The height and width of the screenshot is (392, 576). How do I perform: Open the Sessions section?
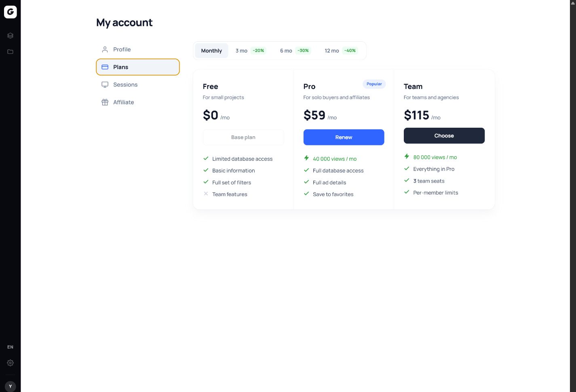138,84
